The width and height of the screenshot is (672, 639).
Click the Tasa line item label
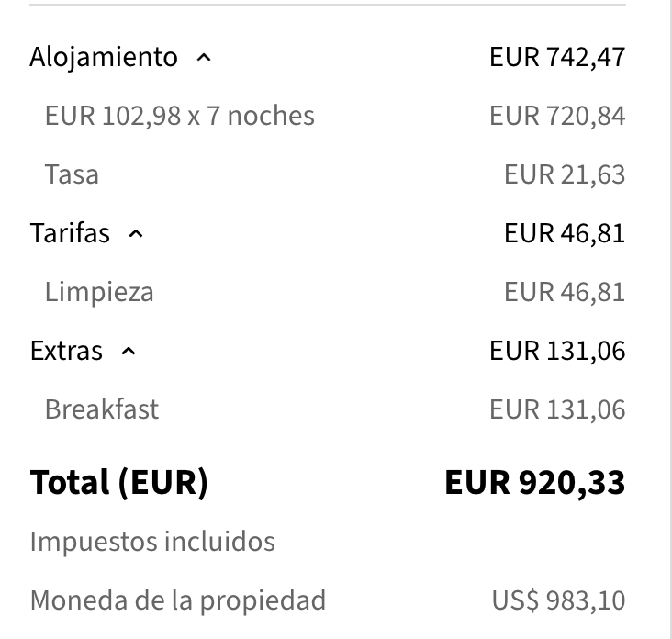(72, 174)
